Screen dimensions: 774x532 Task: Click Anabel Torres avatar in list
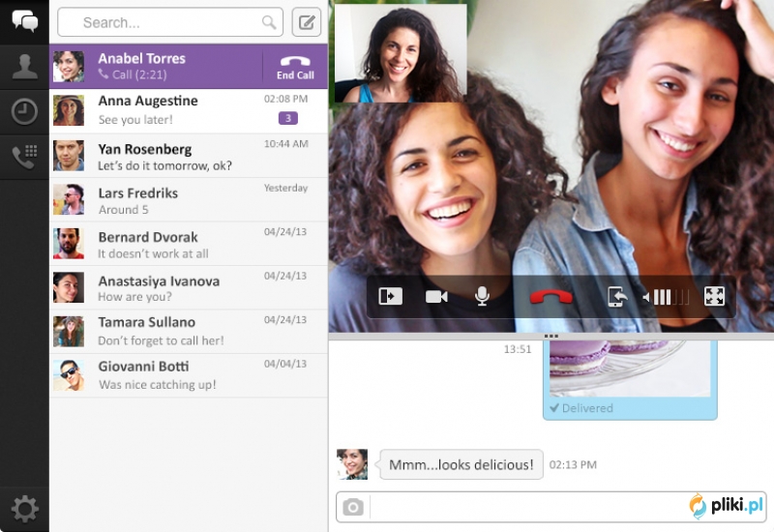pos(69,67)
